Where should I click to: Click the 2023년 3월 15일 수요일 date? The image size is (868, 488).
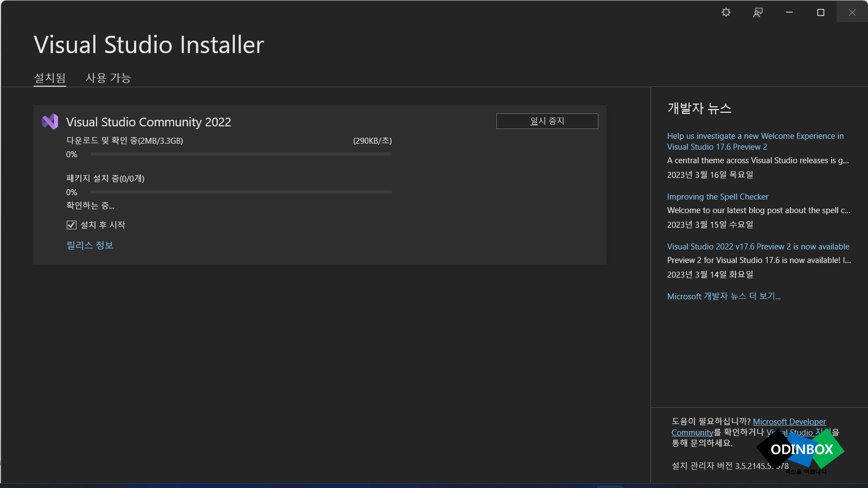click(x=710, y=225)
